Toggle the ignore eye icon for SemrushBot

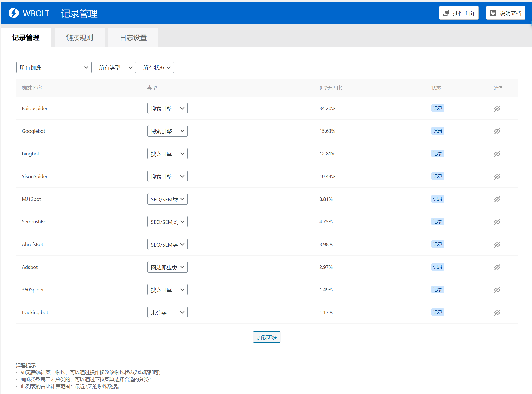[x=497, y=222]
